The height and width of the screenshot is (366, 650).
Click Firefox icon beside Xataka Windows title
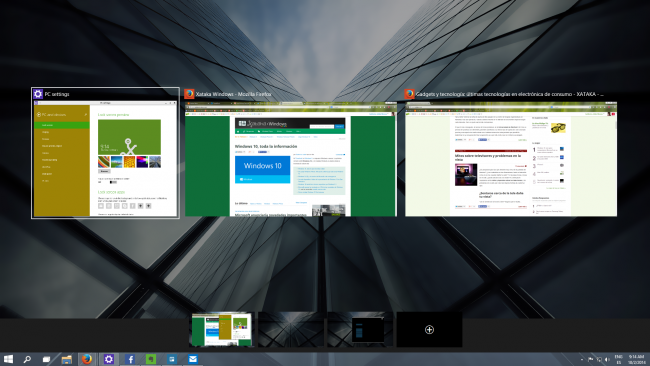pyautogui.click(x=189, y=94)
